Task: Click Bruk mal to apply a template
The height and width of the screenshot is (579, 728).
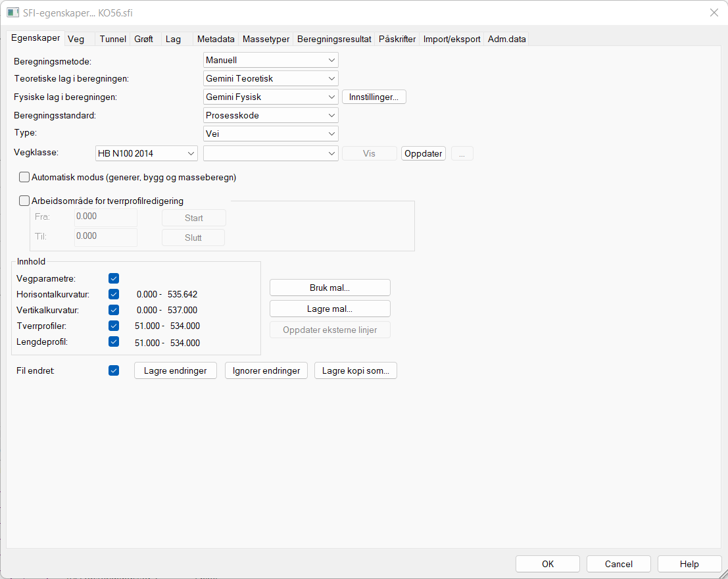Action: pyautogui.click(x=329, y=288)
